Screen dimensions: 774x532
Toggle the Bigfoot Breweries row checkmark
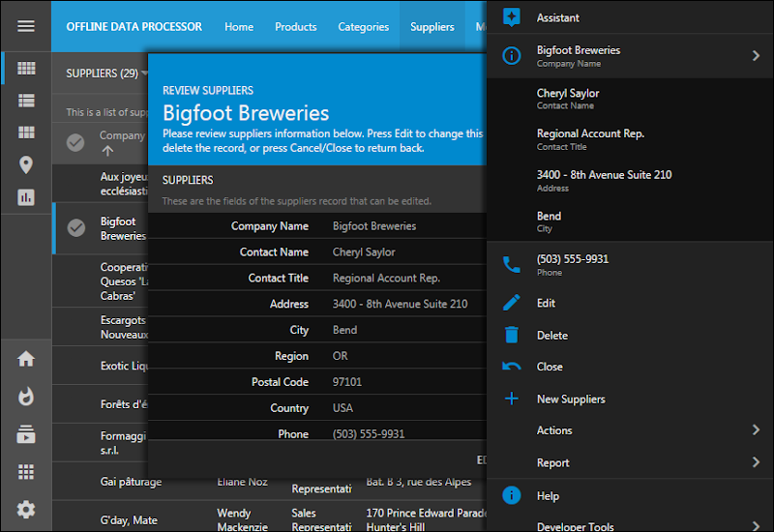76,228
